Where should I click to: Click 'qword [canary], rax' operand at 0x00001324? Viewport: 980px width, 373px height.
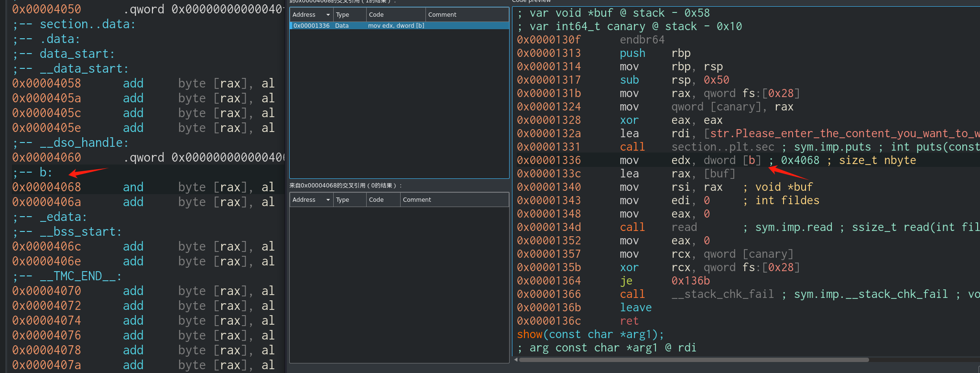732,107
